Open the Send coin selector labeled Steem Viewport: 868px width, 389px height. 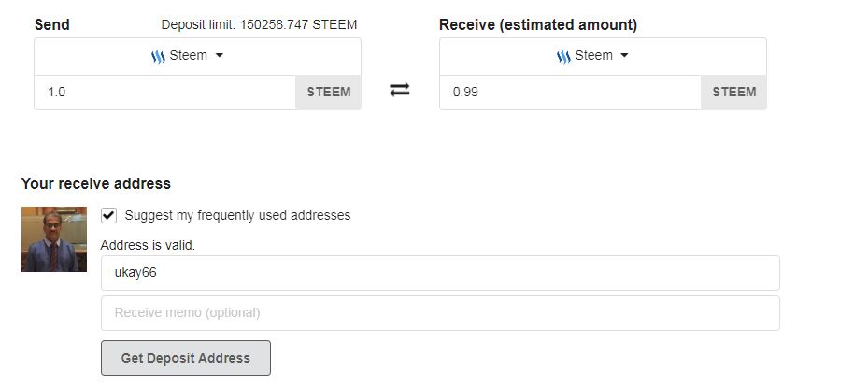click(x=189, y=56)
